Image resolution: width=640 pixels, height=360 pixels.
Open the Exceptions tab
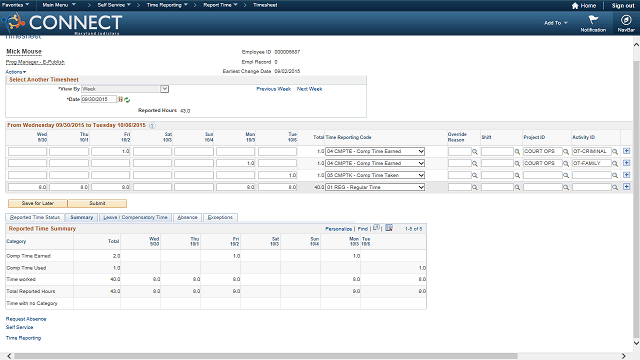click(220, 217)
